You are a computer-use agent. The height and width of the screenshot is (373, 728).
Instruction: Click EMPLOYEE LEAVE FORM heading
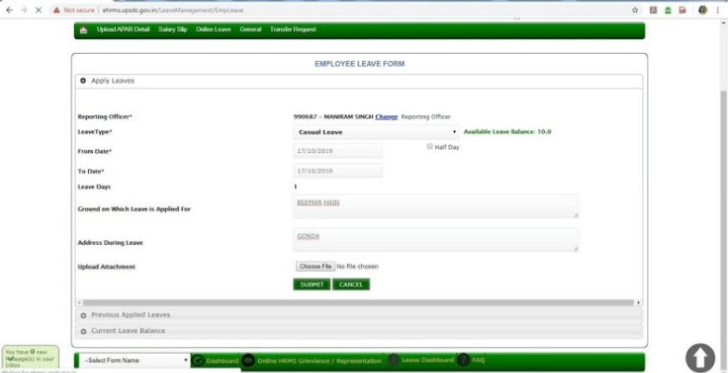tap(359, 64)
